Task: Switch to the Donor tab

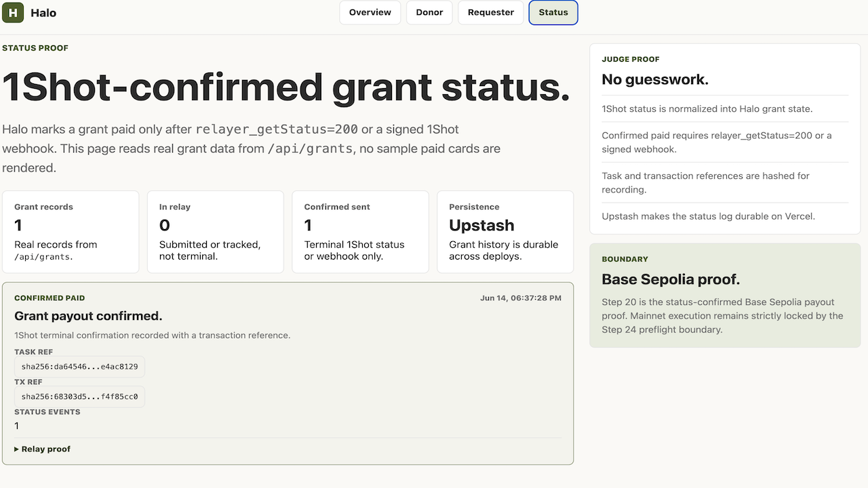Action: pyautogui.click(x=429, y=12)
